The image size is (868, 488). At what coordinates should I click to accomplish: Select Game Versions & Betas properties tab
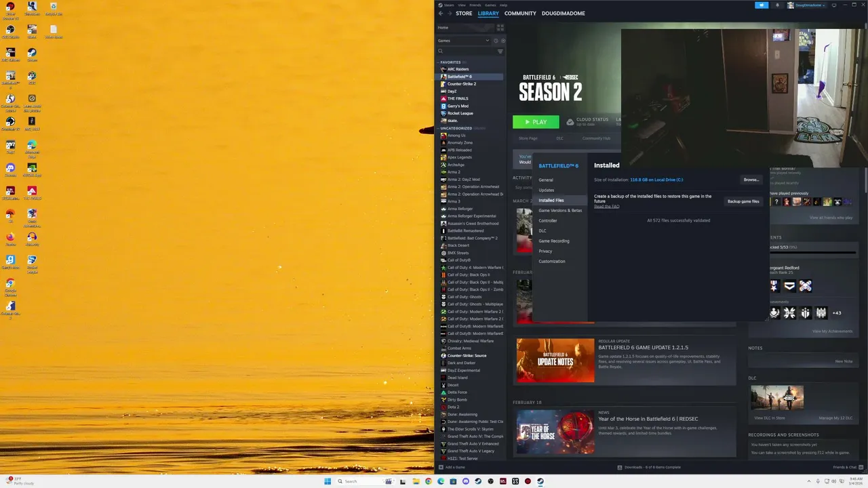point(560,211)
